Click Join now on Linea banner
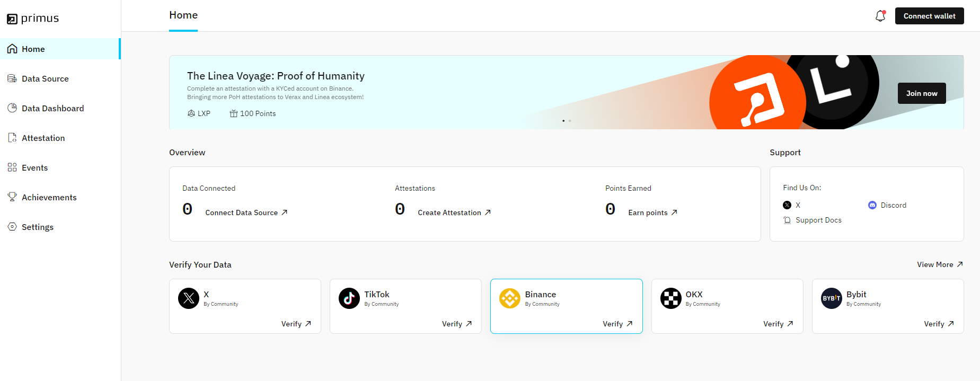The image size is (980, 381). tap(921, 93)
